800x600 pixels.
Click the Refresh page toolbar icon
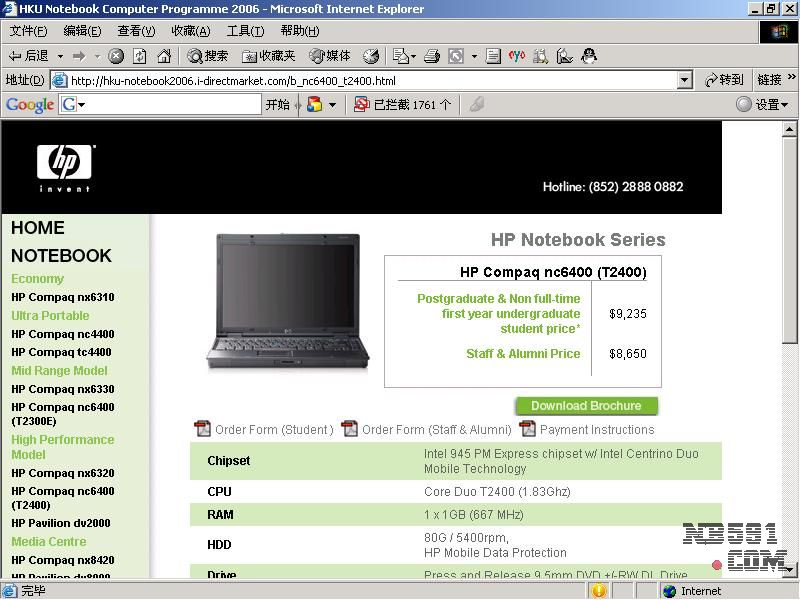pos(140,56)
